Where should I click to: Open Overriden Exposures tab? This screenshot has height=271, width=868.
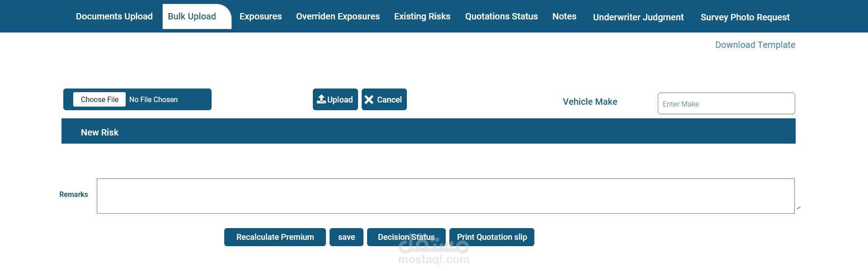coord(338,17)
